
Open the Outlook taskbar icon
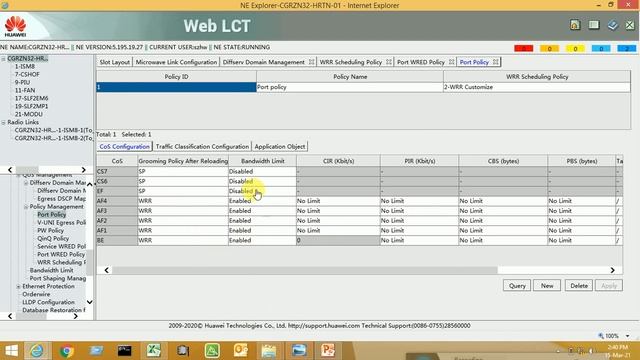click(x=241, y=351)
